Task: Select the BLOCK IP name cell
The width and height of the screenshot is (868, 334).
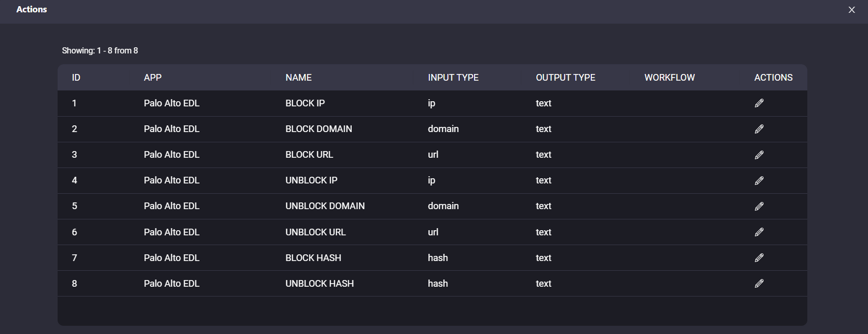Action: pyautogui.click(x=305, y=103)
